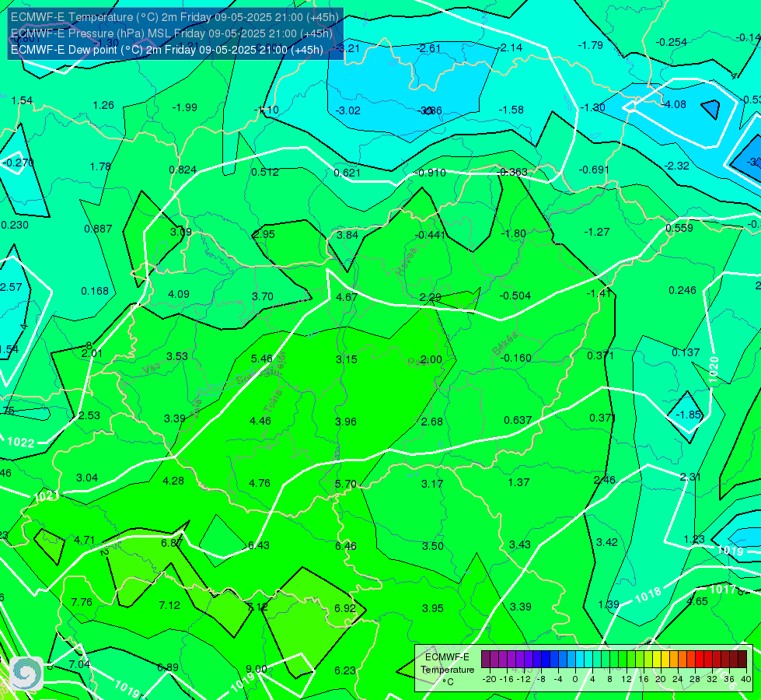This screenshot has height=700, width=761.
Task: Click the dew point value 5.70
Action: point(346,484)
